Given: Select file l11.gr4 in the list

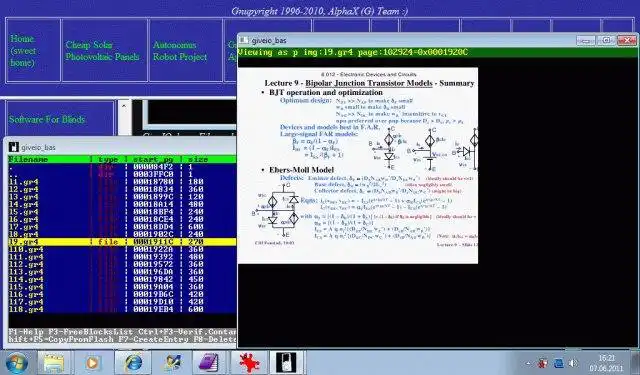Looking at the screenshot, I should tap(26, 257).
